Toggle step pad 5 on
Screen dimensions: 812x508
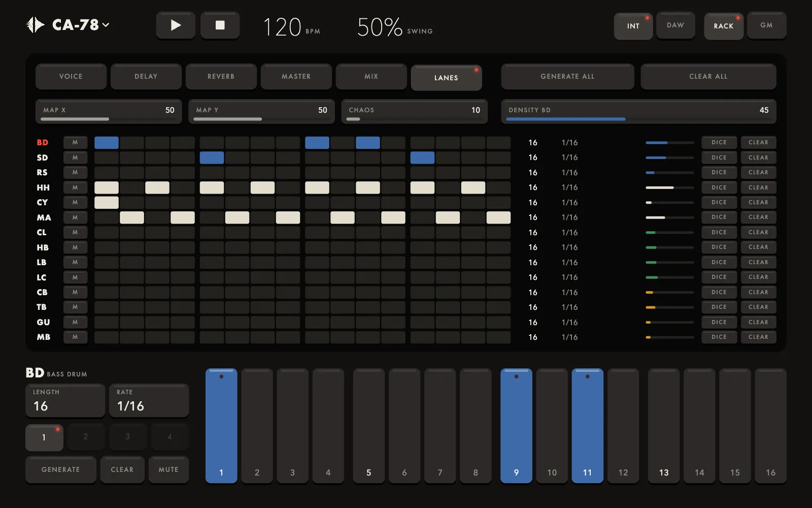369,426
